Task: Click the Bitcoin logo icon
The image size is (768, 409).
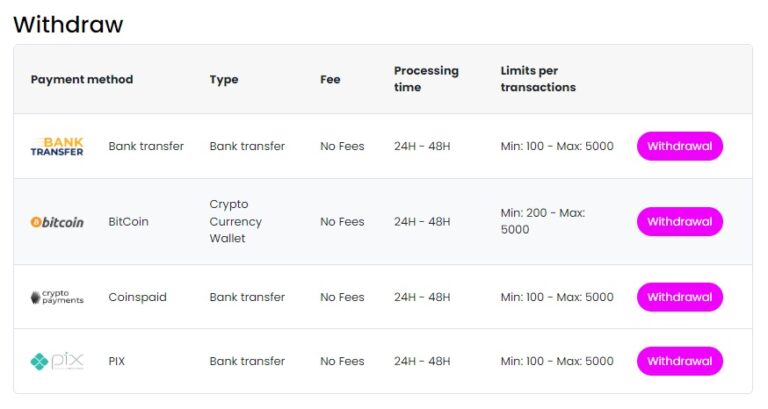Action: click(57, 222)
